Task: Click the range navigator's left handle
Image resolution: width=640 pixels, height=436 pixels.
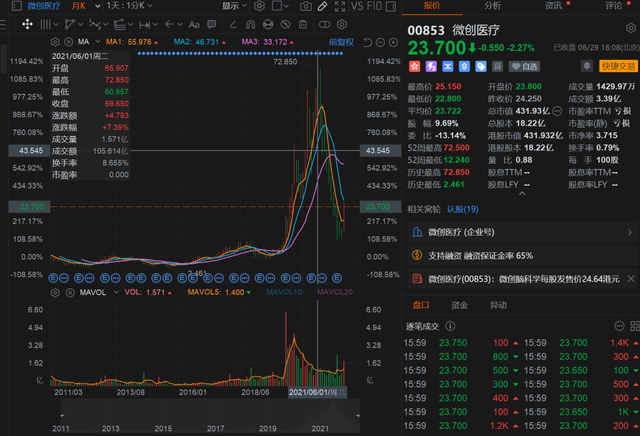Action: [x=62, y=416]
